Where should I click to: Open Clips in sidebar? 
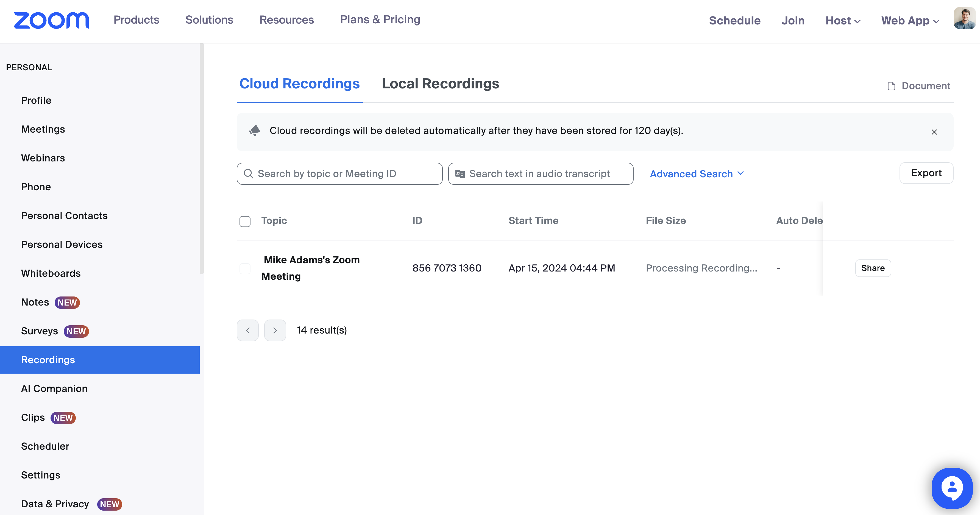point(33,418)
